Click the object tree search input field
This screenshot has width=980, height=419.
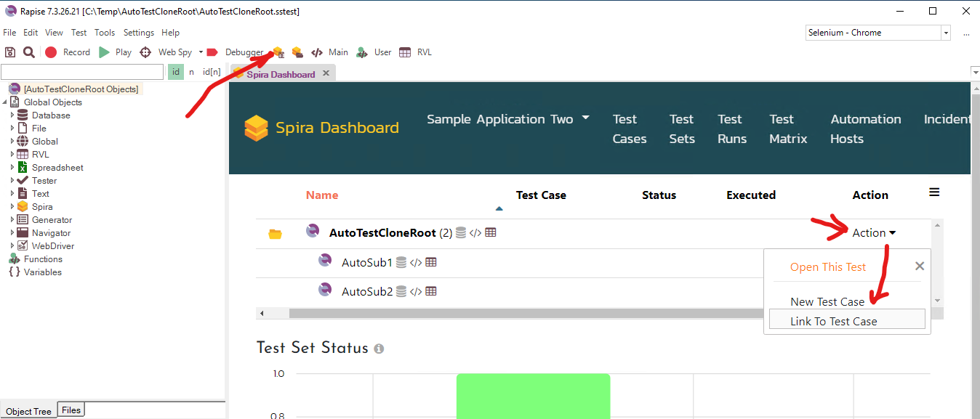coord(82,72)
